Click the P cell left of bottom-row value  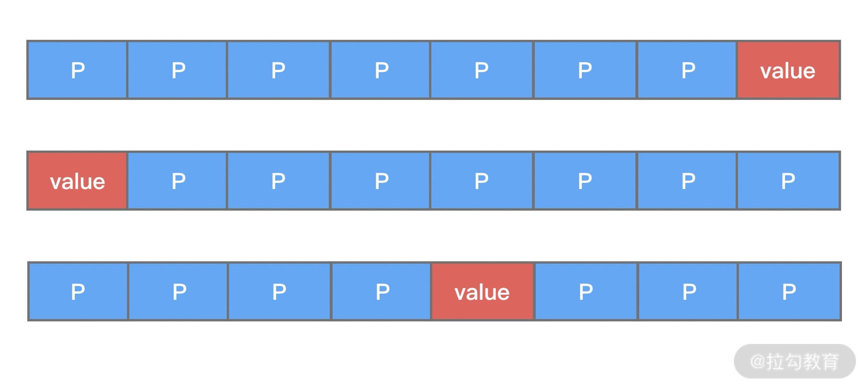[x=381, y=291]
